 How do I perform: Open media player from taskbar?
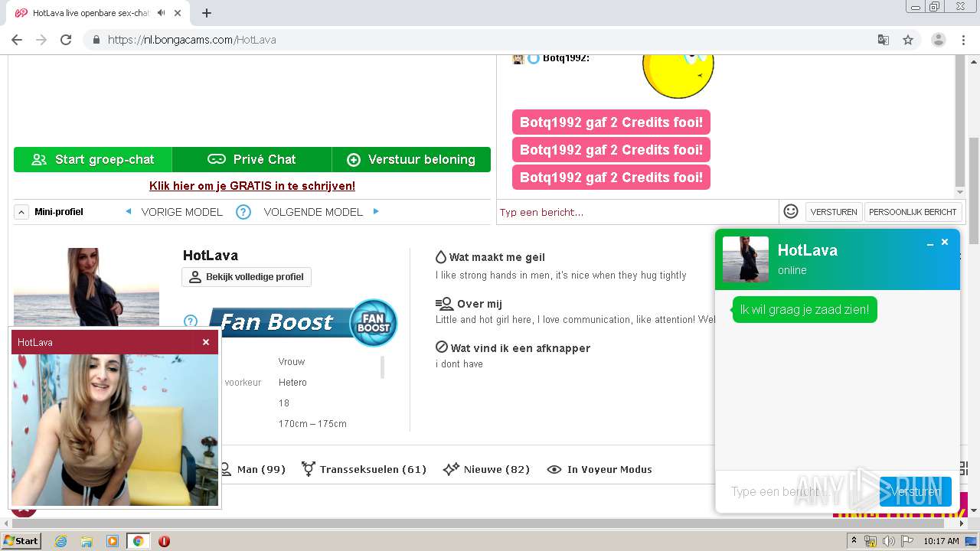click(113, 541)
